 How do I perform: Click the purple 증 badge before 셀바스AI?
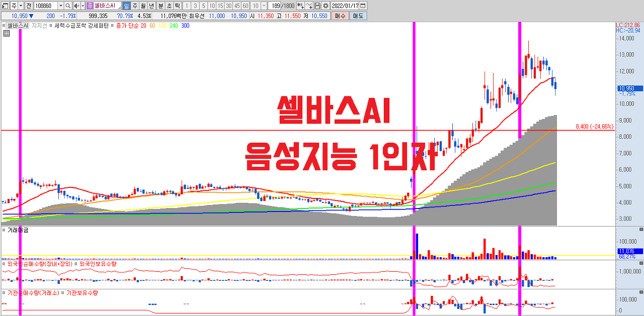point(90,6)
